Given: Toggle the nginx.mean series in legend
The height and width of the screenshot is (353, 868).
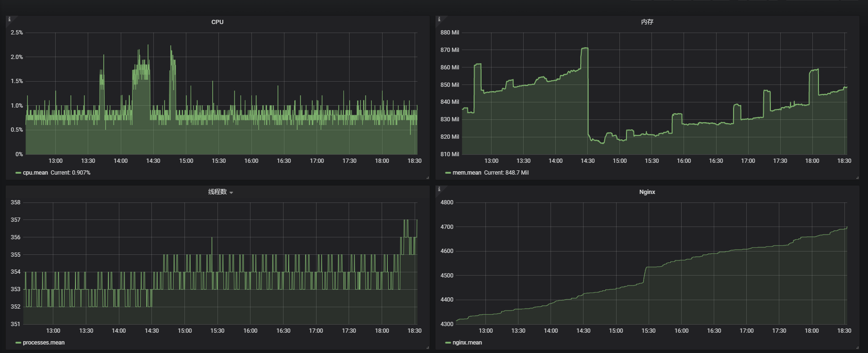Looking at the screenshot, I should (x=467, y=343).
